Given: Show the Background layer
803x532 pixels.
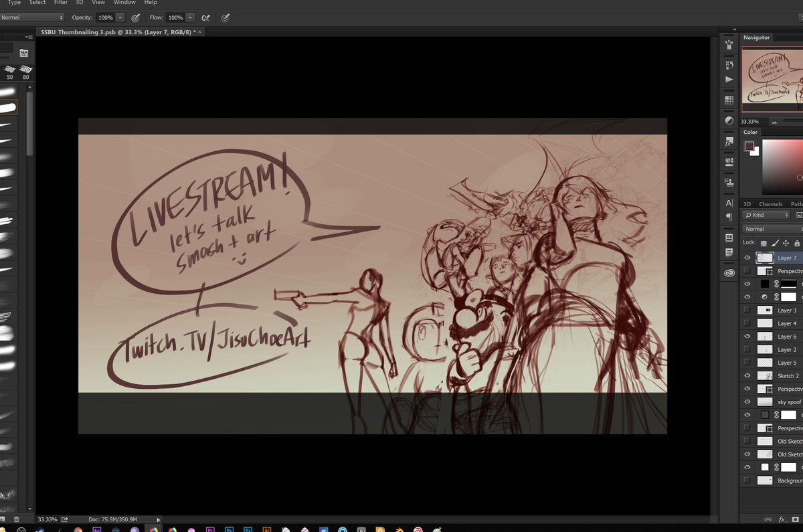Looking at the screenshot, I should tap(747, 480).
